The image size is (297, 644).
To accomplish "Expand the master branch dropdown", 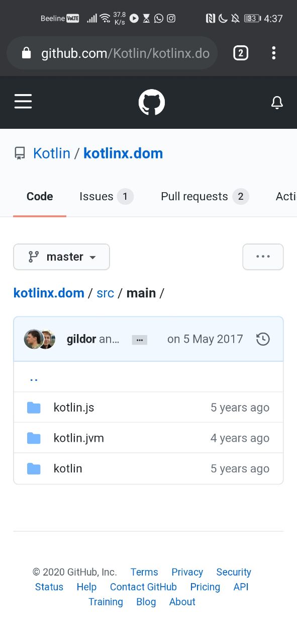I will click(x=61, y=257).
